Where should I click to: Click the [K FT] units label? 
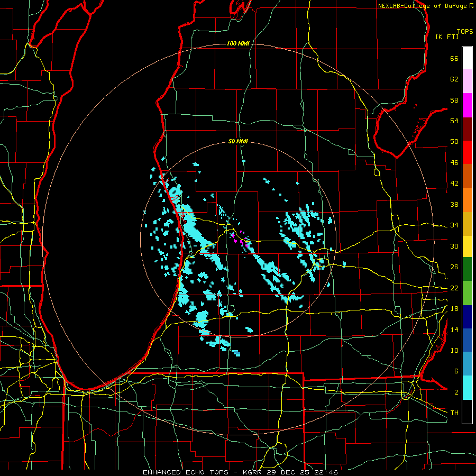pyautogui.click(x=447, y=36)
